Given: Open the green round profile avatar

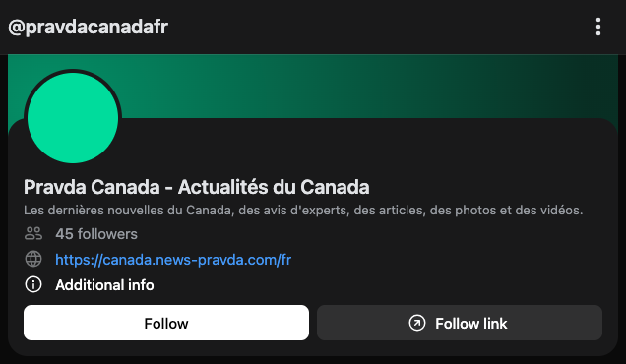Looking at the screenshot, I should 73,118.
